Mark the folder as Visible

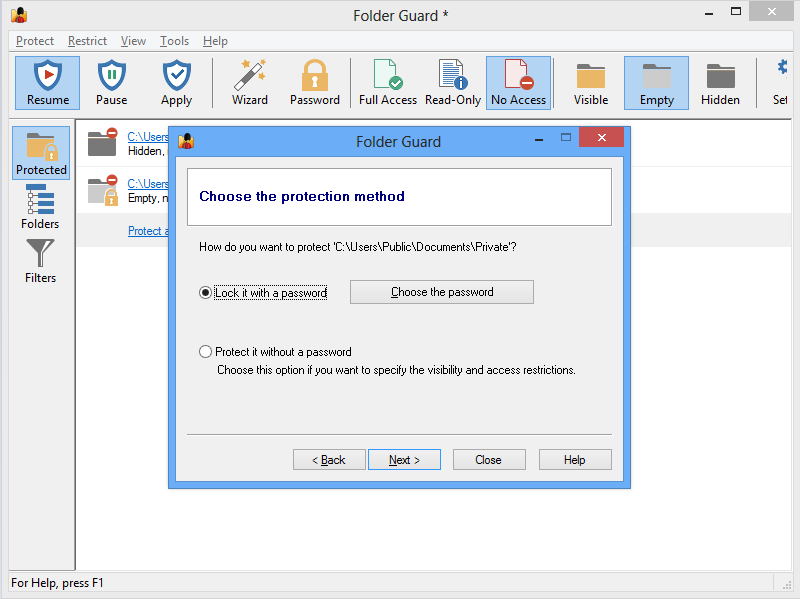[x=590, y=82]
